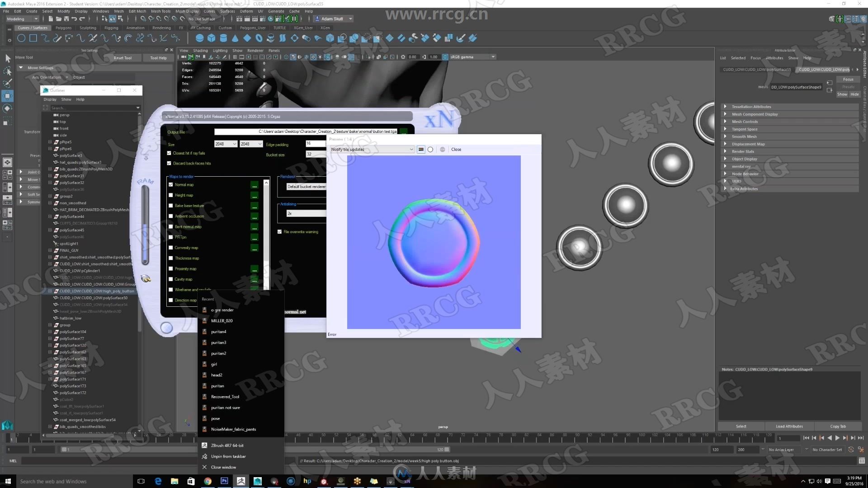868x488 pixels.
Task: Open the Modeling menu set dropdown
Action: pyautogui.click(x=23, y=19)
